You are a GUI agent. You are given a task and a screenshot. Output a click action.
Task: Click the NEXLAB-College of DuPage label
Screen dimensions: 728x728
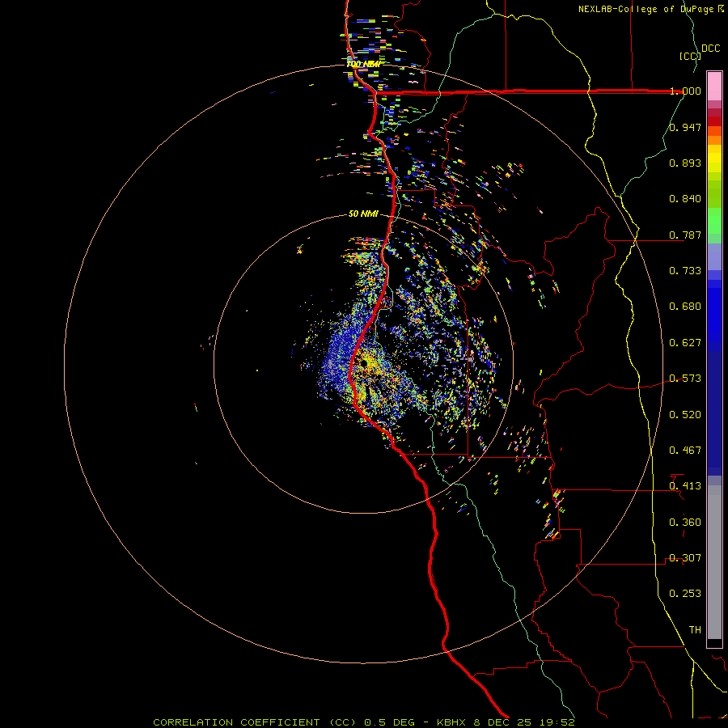tap(646, 9)
